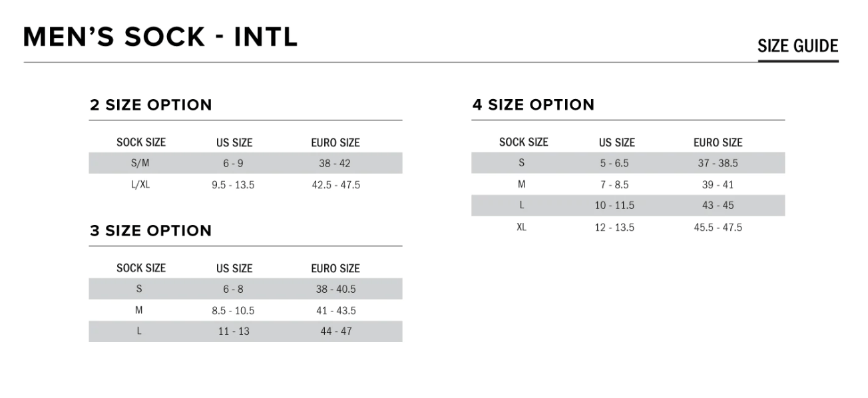Screen dimensions: 868x398
Task: Select the MEN'S SOCK - INTL heading
Action: 160,37
